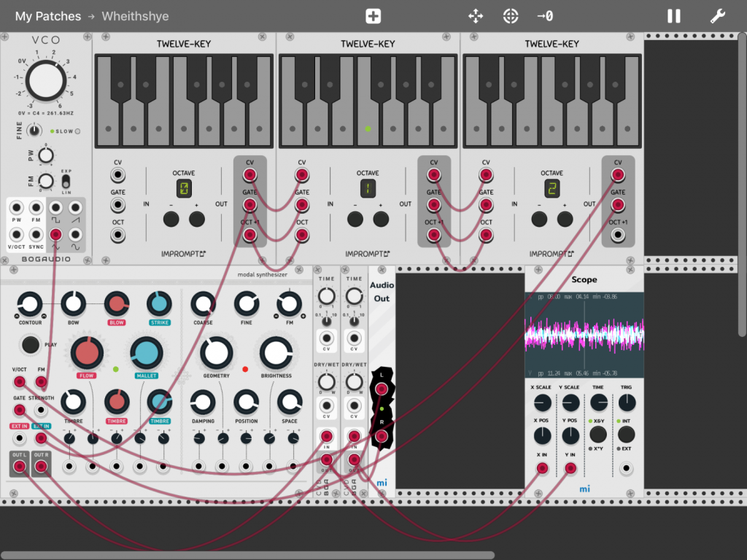The height and width of the screenshot is (560, 747).
Task: Toggle the SLOW switch on the VCO
Action: point(77,131)
